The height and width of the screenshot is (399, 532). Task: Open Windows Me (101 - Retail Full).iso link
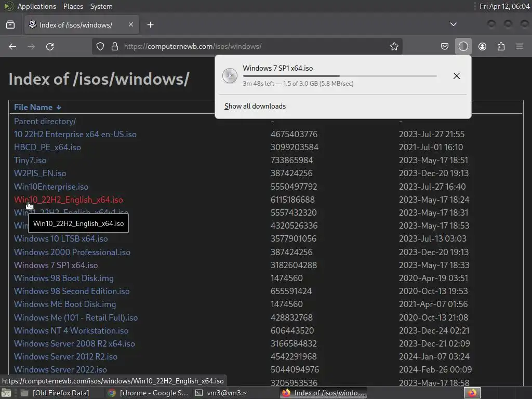(76, 317)
